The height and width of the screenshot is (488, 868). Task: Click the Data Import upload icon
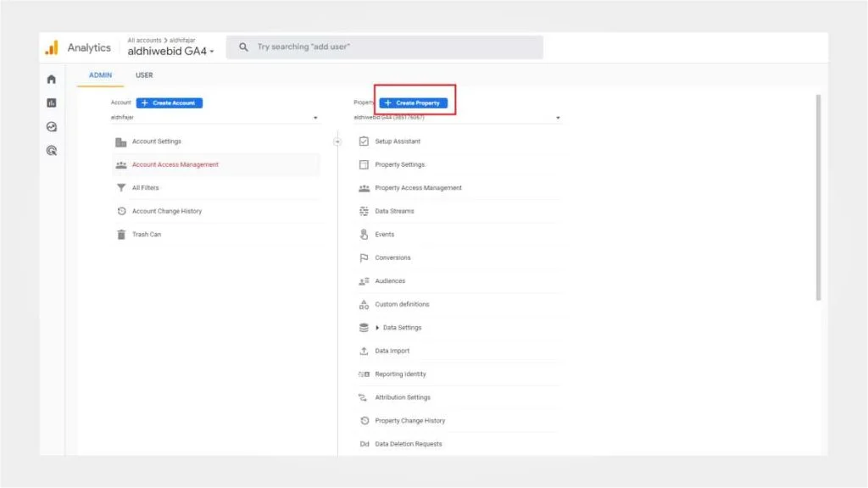(364, 351)
